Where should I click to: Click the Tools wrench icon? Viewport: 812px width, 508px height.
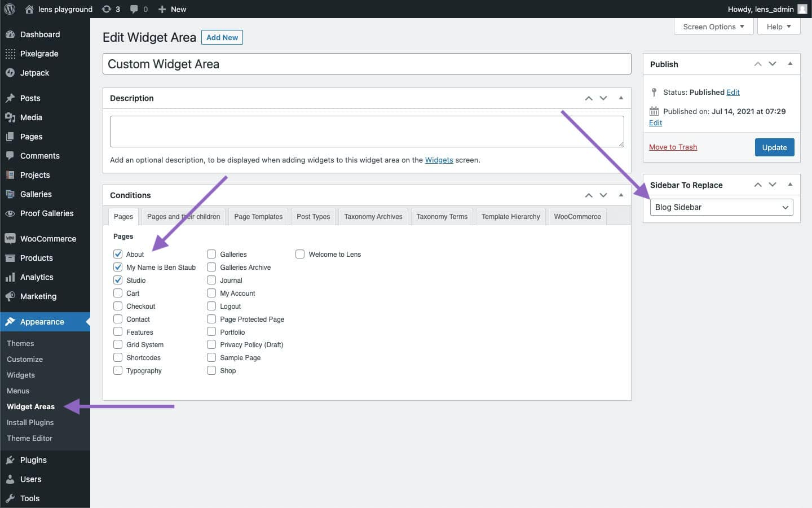click(x=10, y=498)
